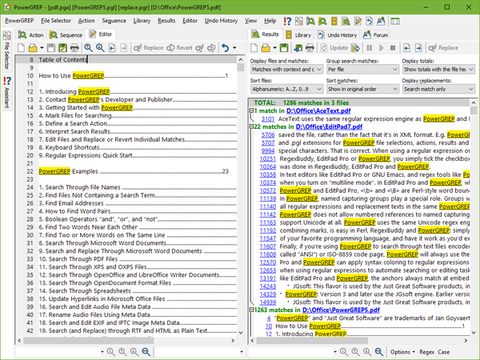480x360 pixels.
Task: Click the next match arrow in Results toolbar
Action: [x=419, y=48]
